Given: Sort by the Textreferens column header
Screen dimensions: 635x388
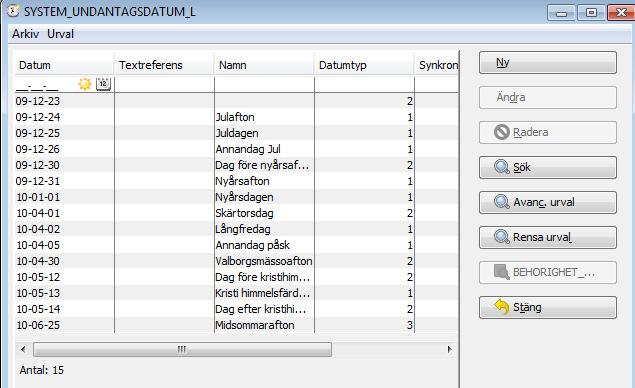Looking at the screenshot, I should 164,65.
